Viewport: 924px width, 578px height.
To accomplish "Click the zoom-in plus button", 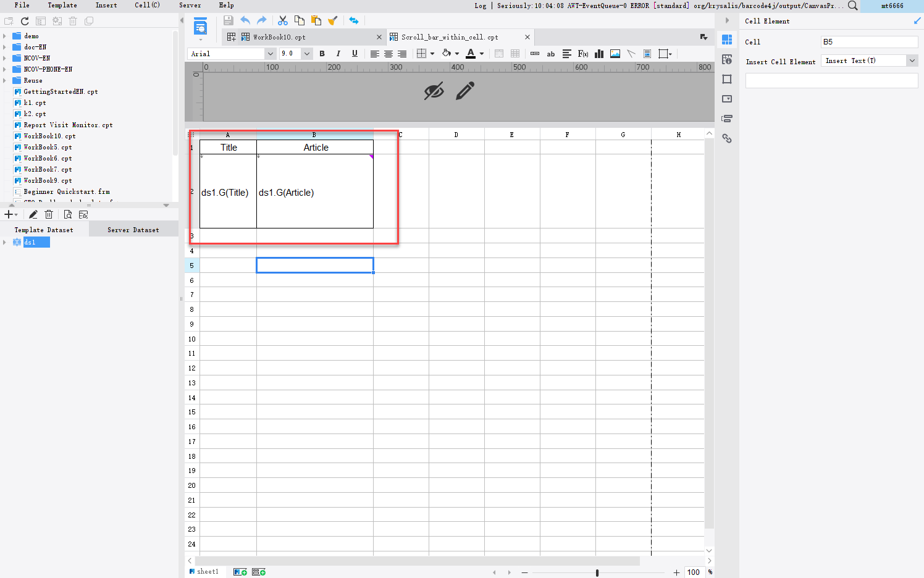I will click(676, 572).
